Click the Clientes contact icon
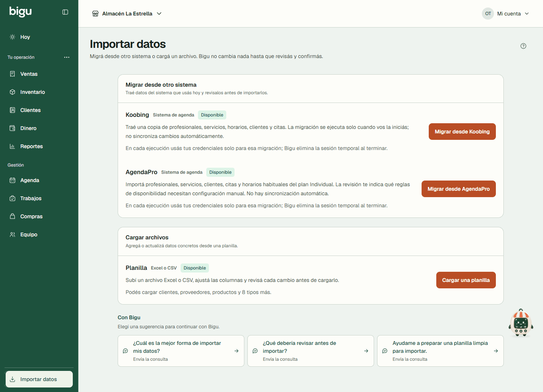 coord(12,110)
